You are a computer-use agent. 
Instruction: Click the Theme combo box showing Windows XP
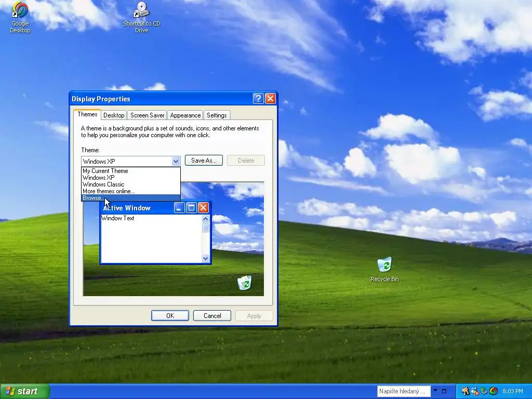pos(130,161)
